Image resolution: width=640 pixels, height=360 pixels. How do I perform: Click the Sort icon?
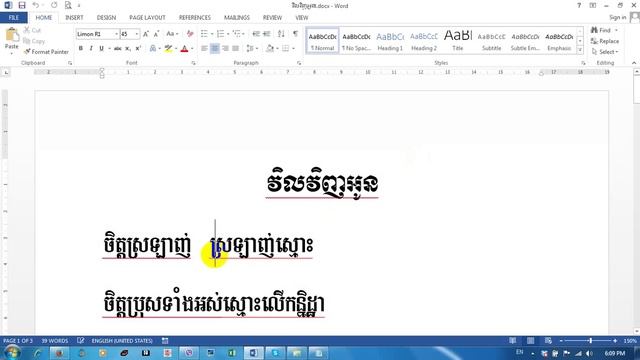(281, 34)
